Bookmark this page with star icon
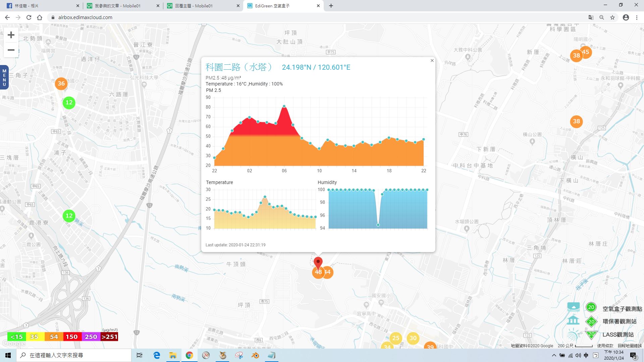This screenshot has width=644, height=362. (612, 17)
